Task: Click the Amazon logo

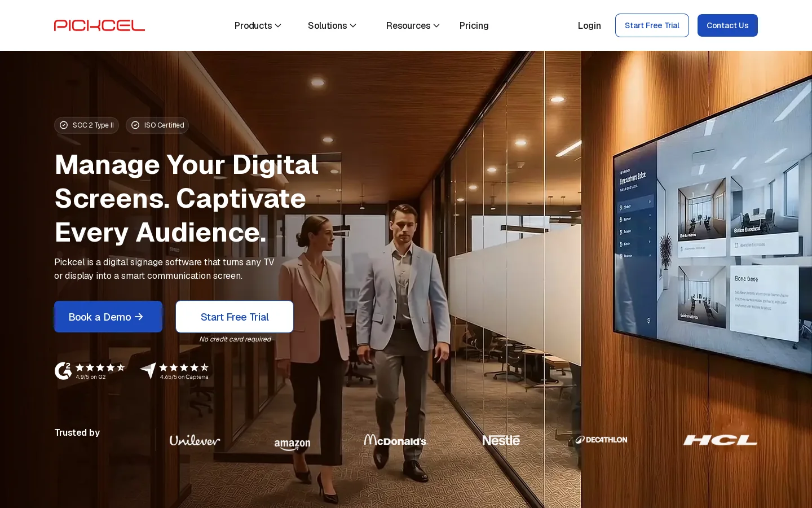Action: click(x=292, y=444)
